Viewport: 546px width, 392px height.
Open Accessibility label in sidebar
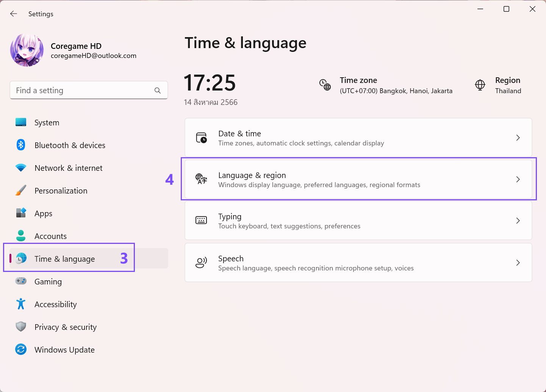pyautogui.click(x=56, y=305)
